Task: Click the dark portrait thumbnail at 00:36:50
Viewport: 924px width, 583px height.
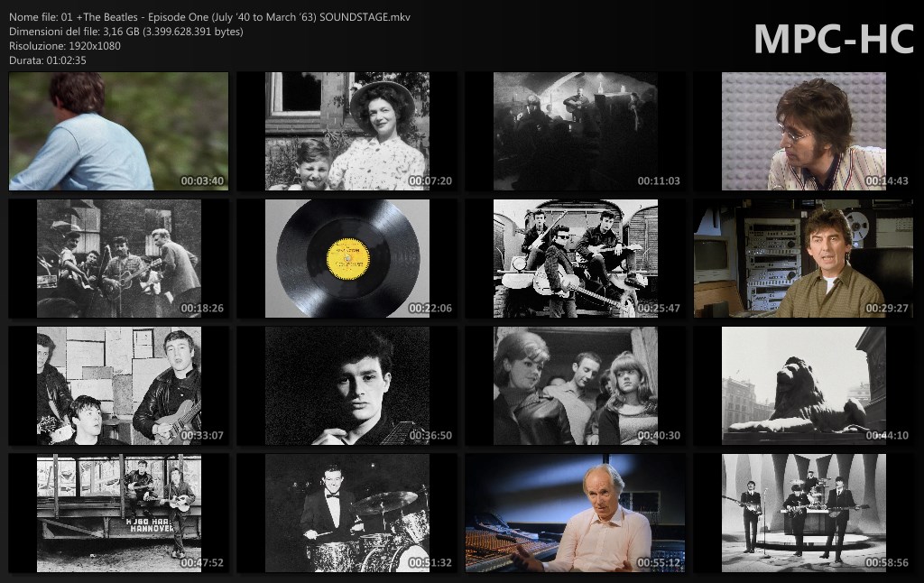Action: pyautogui.click(x=347, y=385)
